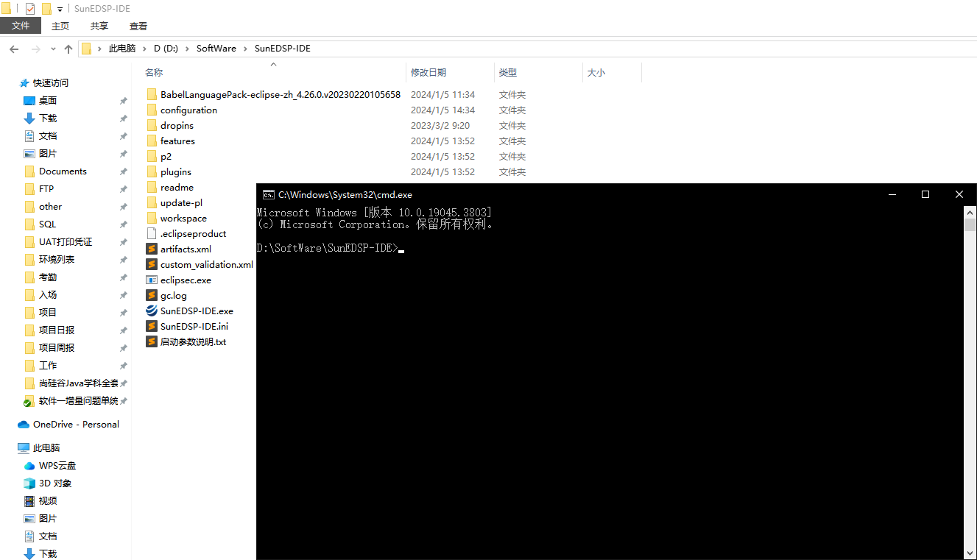This screenshot has width=977, height=560.
Task: Open the recent locations dropdown arrow
Action: pos(53,49)
